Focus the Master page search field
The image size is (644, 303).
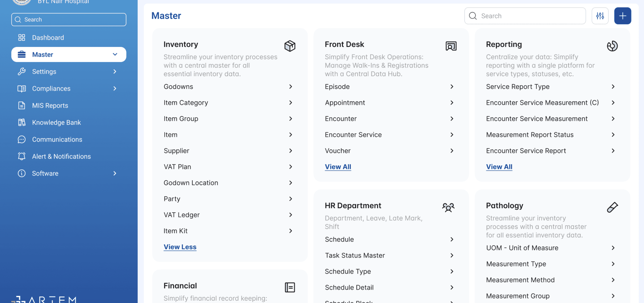point(525,16)
